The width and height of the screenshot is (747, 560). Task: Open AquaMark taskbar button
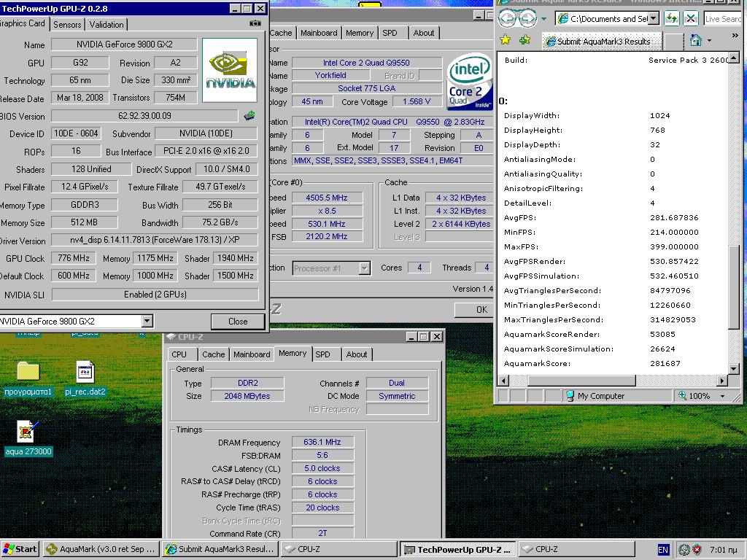click(x=101, y=549)
